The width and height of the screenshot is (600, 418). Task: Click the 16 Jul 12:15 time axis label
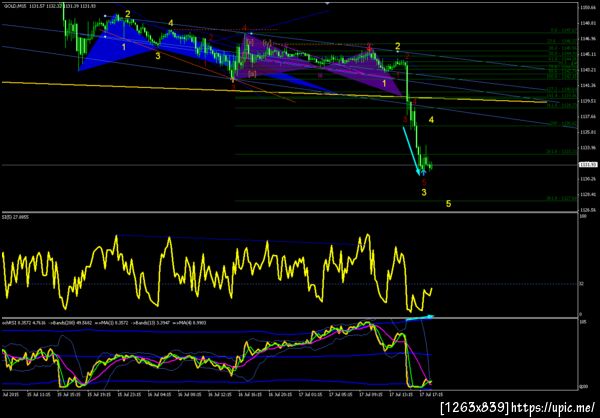pos(218,394)
